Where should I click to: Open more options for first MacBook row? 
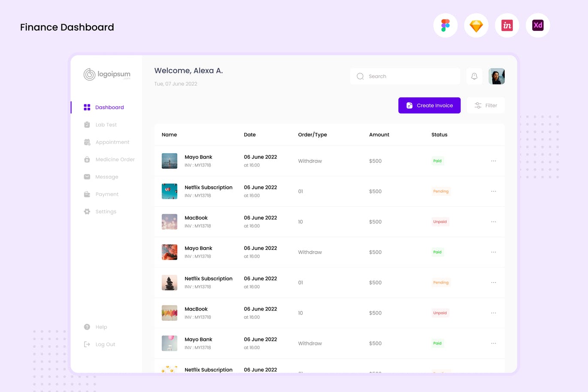[x=494, y=222]
